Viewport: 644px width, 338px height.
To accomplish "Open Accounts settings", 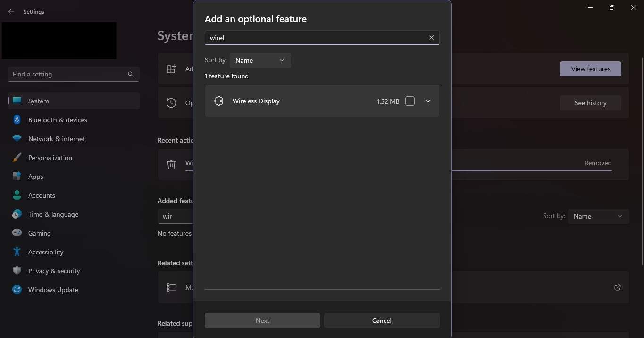I will pos(74,195).
